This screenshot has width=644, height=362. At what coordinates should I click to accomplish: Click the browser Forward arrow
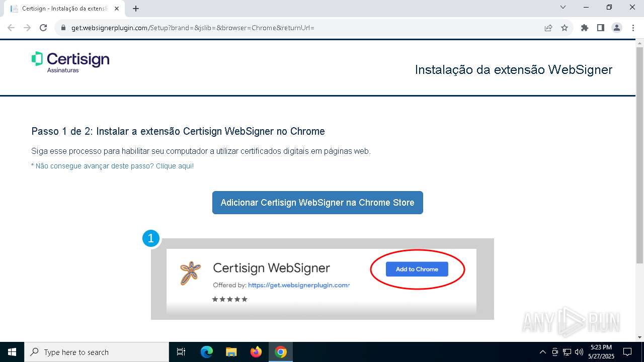(x=27, y=28)
